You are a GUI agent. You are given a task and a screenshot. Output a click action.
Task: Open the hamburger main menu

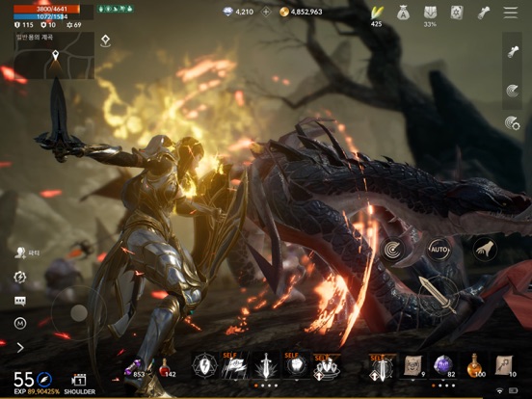[x=511, y=13]
